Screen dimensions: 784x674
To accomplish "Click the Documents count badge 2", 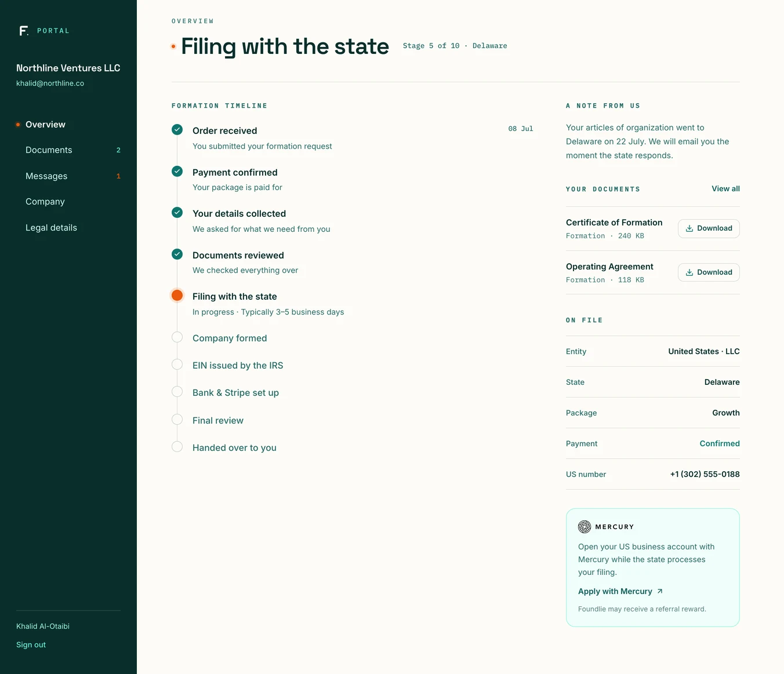I will click(118, 150).
